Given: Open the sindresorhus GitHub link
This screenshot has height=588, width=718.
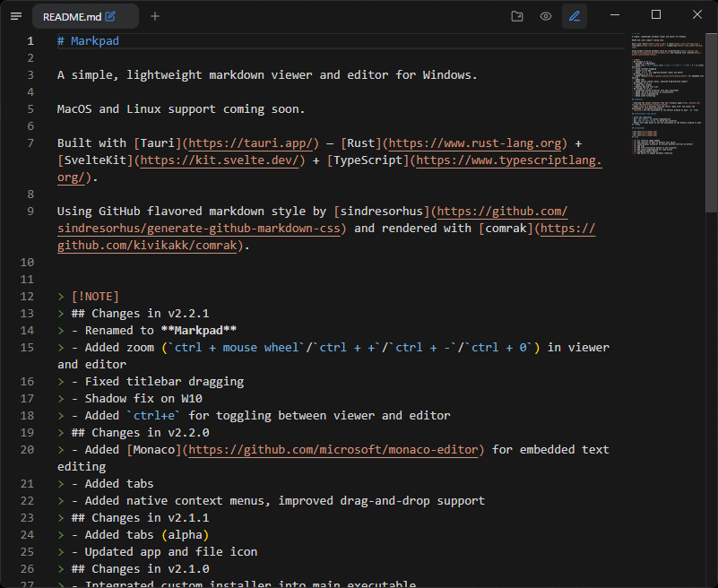Looking at the screenshot, I should tap(505, 211).
